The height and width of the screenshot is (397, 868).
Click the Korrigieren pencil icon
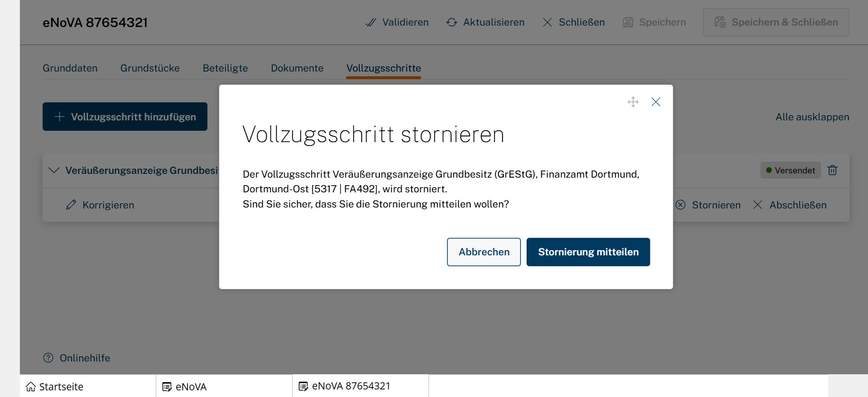pos(71,205)
